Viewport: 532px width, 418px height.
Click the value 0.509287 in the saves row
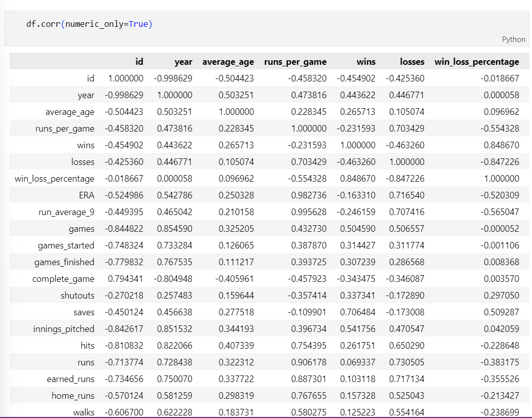(501, 312)
